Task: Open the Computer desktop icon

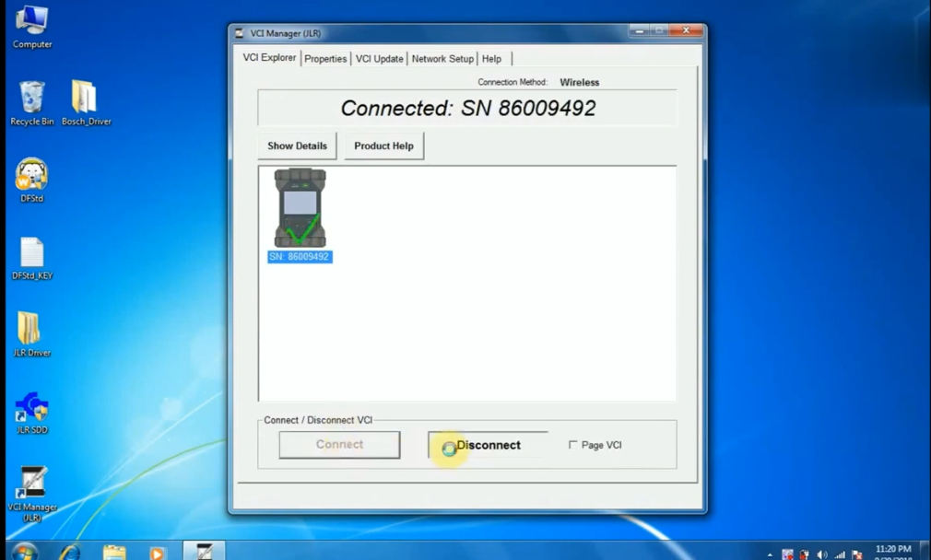Action: click(31, 27)
